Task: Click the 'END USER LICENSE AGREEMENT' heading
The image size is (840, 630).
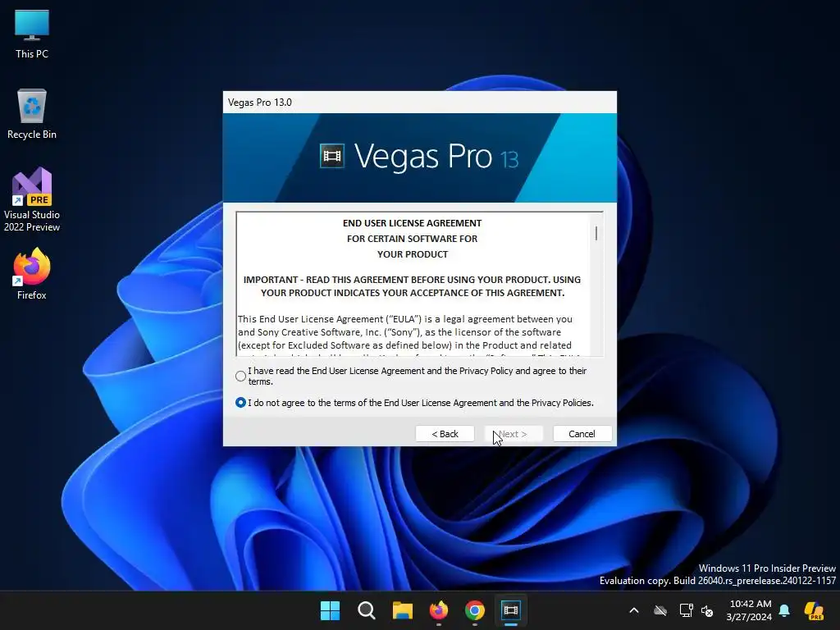Action: pos(412,223)
